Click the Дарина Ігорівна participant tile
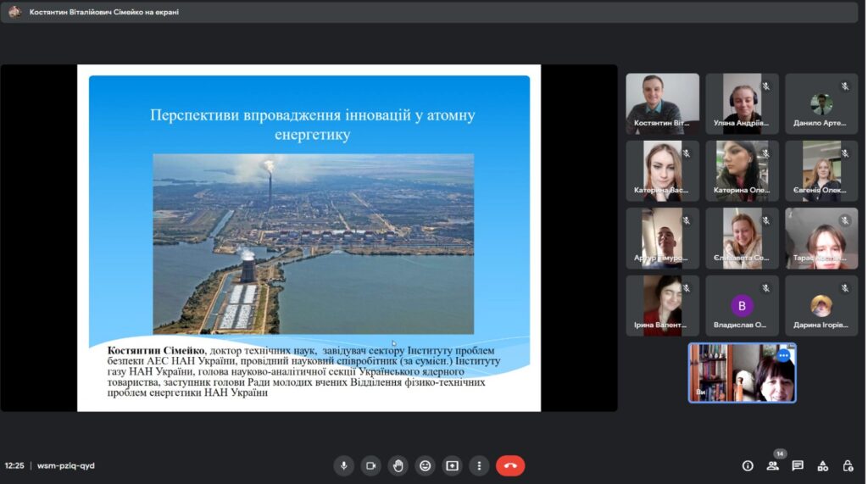This screenshot has width=868, height=484. pyautogui.click(x=821, y=305)
